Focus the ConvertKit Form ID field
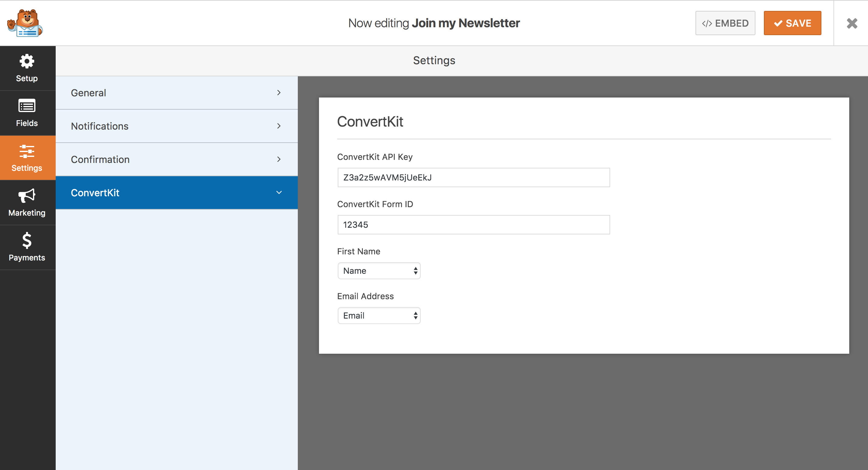The height and width of the screenshot is (470, 868). pos(473,224)
